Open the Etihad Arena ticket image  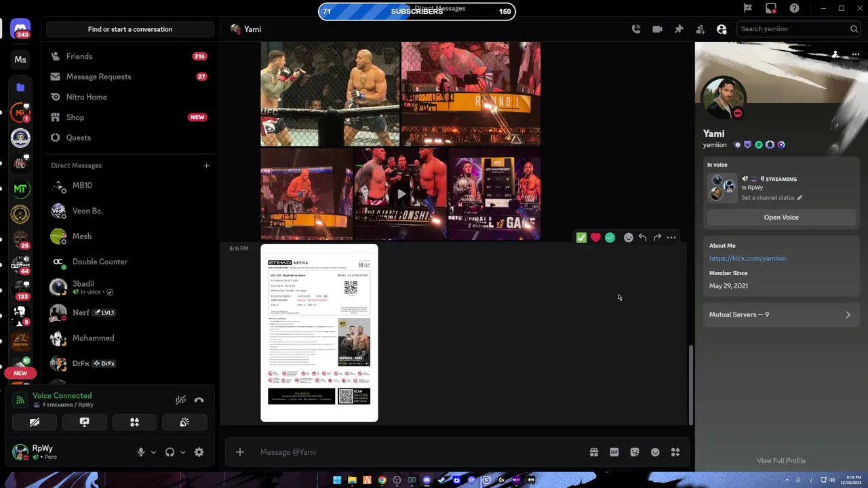click(319, 333)
